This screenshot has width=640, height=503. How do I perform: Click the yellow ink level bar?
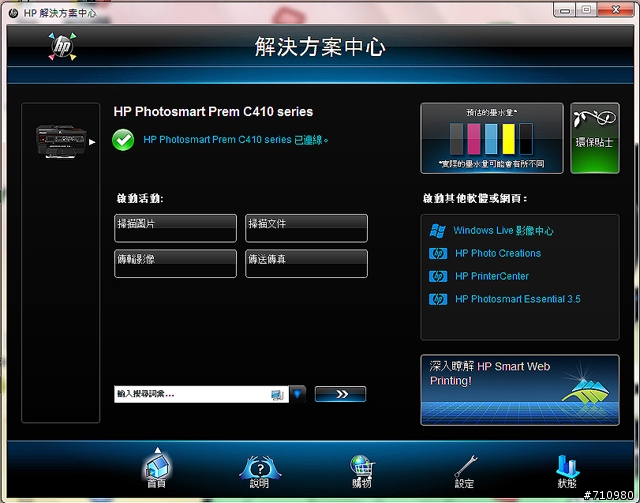509,139
